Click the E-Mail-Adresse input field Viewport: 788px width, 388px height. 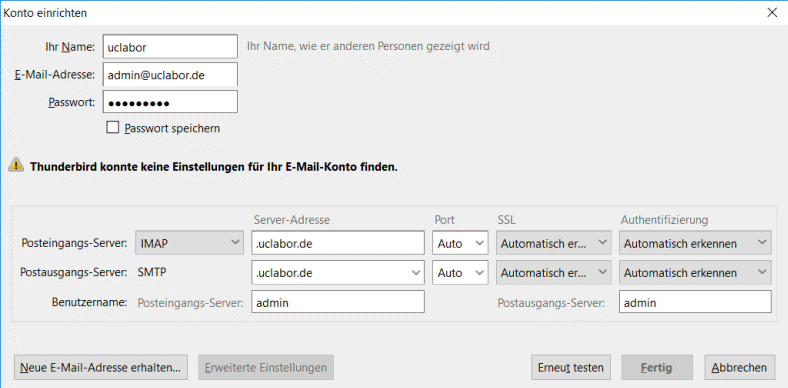[170, 74]
